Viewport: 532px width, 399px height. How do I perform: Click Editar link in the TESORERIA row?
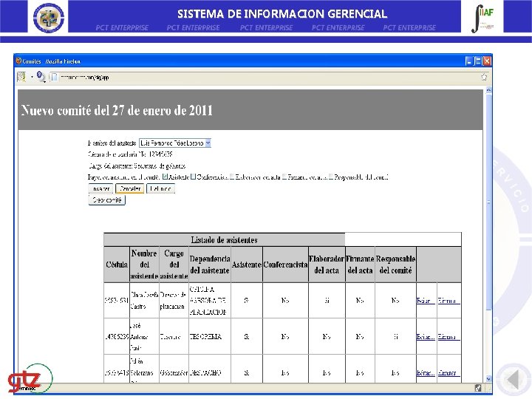pyautogui.click(x=425, y=337)
